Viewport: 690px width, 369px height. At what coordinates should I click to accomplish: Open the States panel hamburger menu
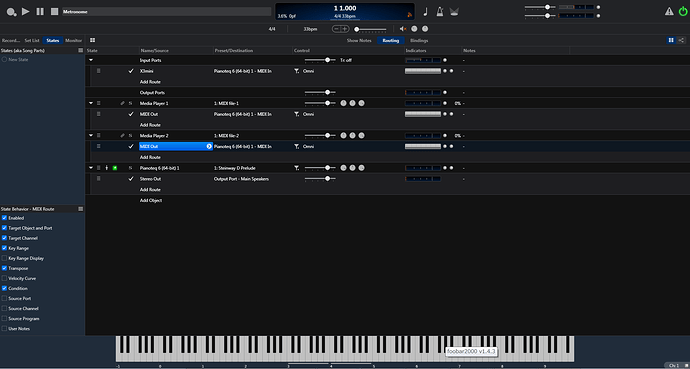(81, 51)
